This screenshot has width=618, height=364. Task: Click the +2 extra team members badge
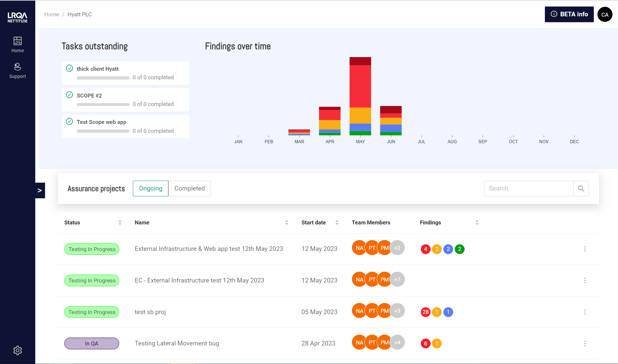397,248
